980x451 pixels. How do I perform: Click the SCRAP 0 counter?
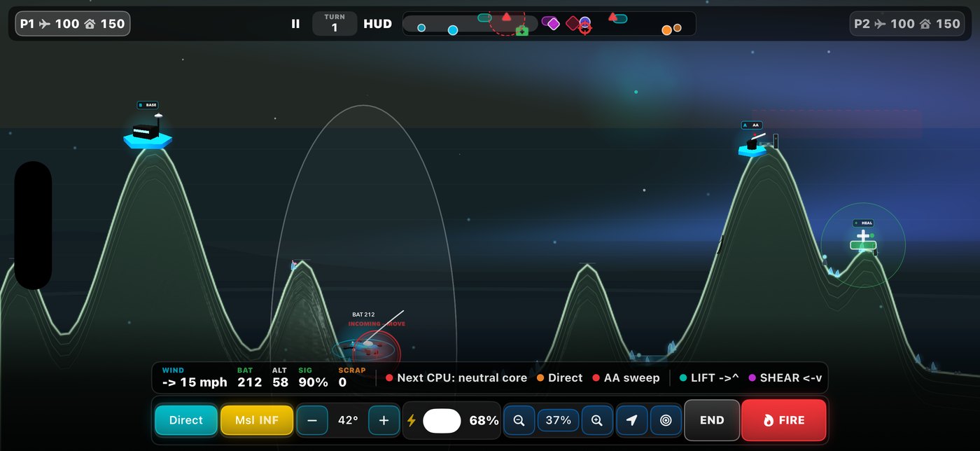pyautogui.click(x=351, y=378)
